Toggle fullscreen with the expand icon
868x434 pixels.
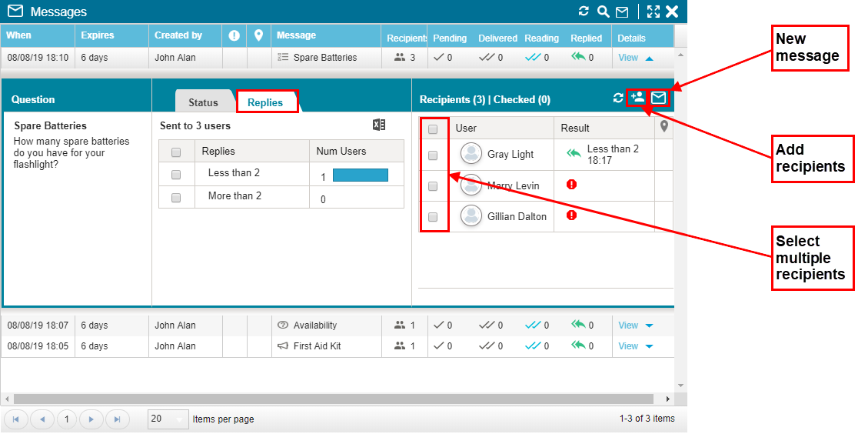pos(653,12)
